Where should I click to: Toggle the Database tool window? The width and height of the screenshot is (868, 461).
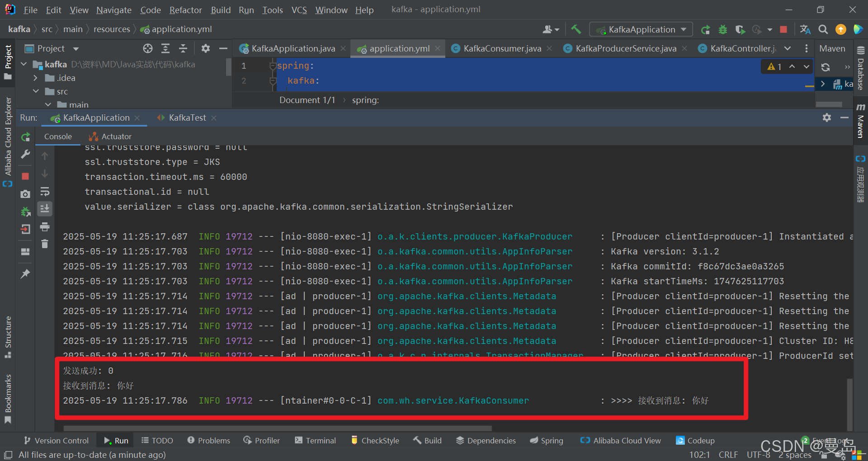(x=860, y=68)
